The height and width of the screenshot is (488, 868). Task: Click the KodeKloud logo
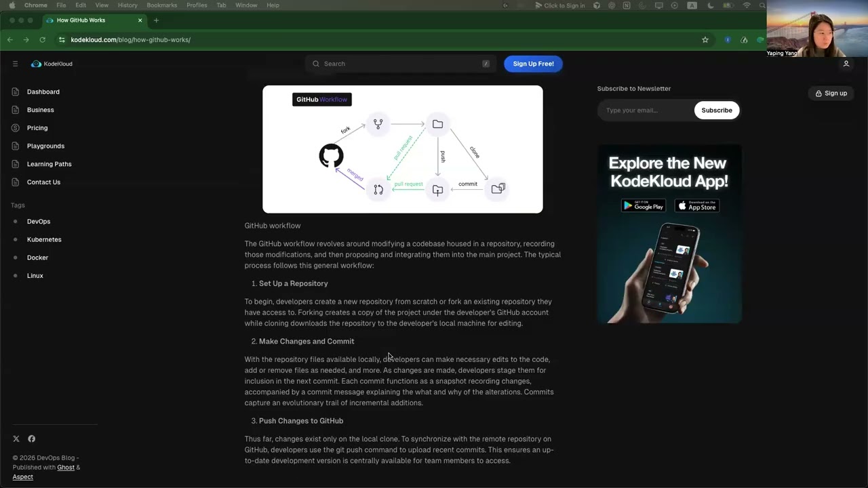click(x=52, y=64)
